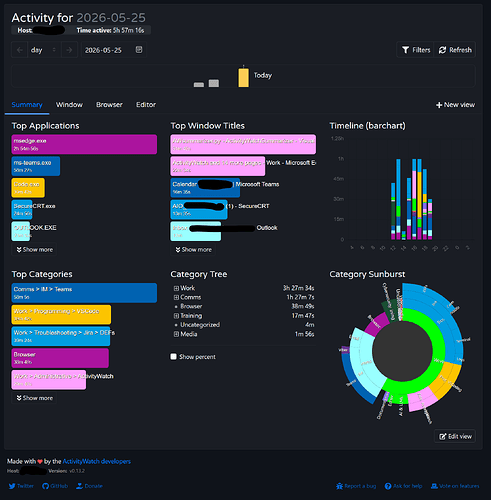Click the Outlook Inbox window title bar
491x500 pixels.
pos(196,231)
